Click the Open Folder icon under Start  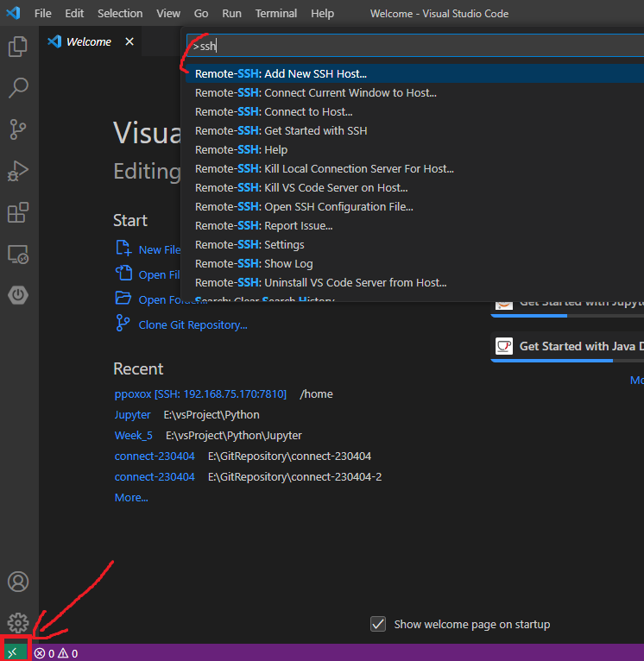(x=123, y=298)
